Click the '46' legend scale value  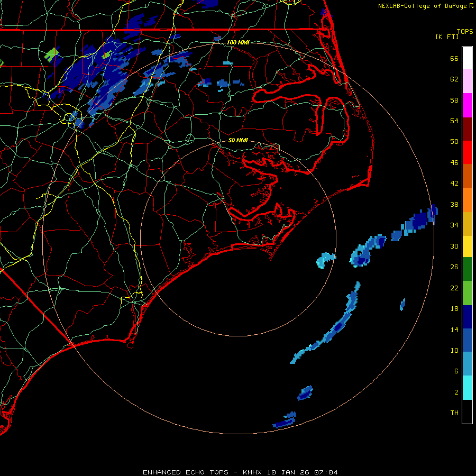click(x=454, y=163)
